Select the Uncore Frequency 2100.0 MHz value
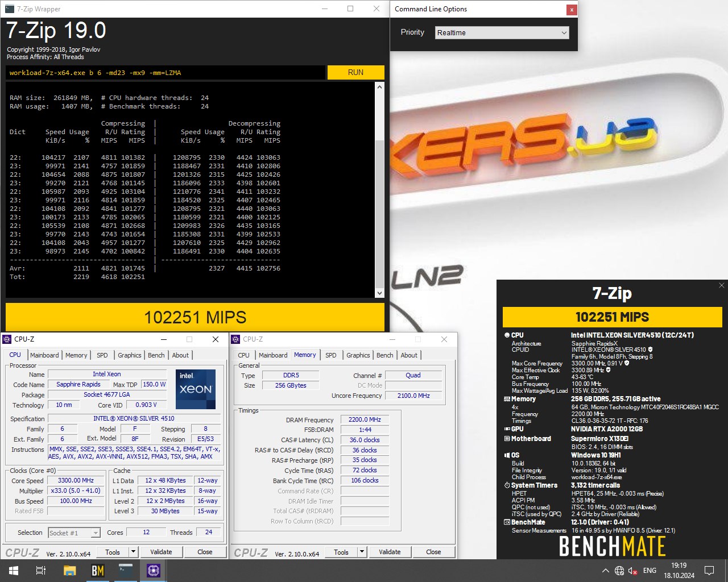Viewport: 728px width, 582px height. pyautogui.click(x=413, y=396)
